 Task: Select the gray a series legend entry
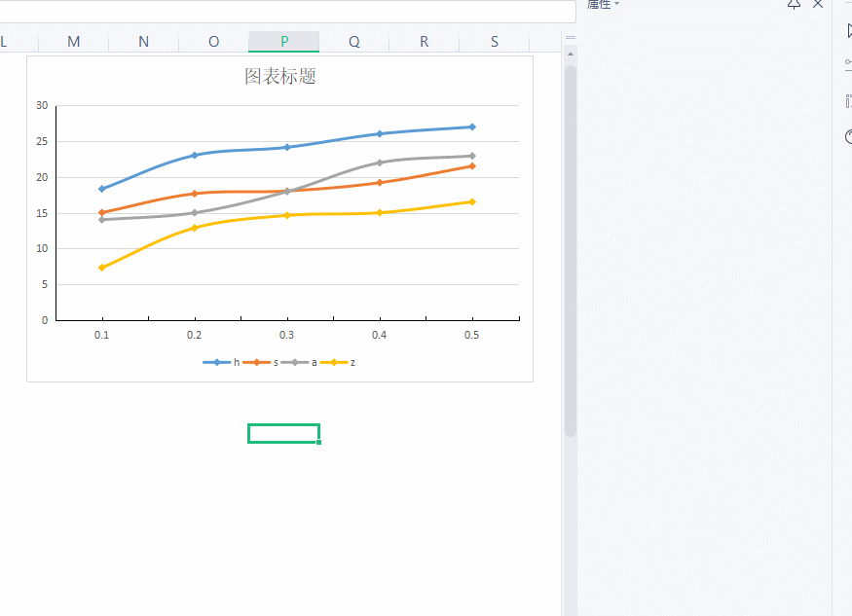[299, 362]
